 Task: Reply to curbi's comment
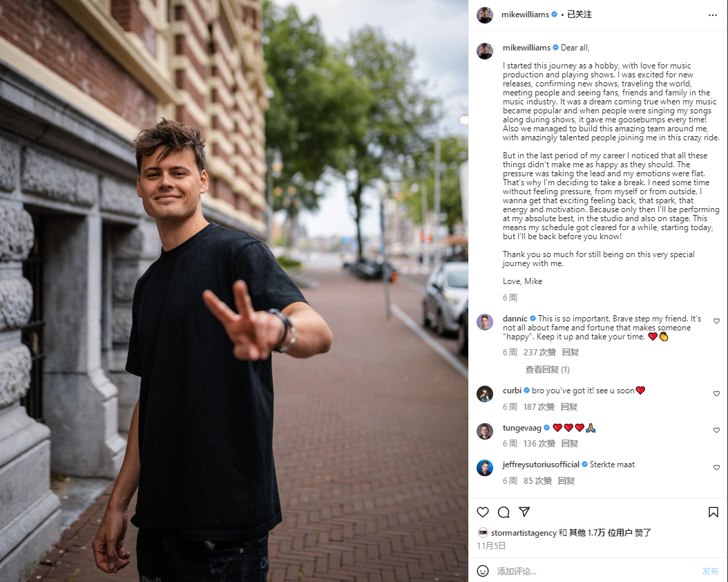coord(568,407)
